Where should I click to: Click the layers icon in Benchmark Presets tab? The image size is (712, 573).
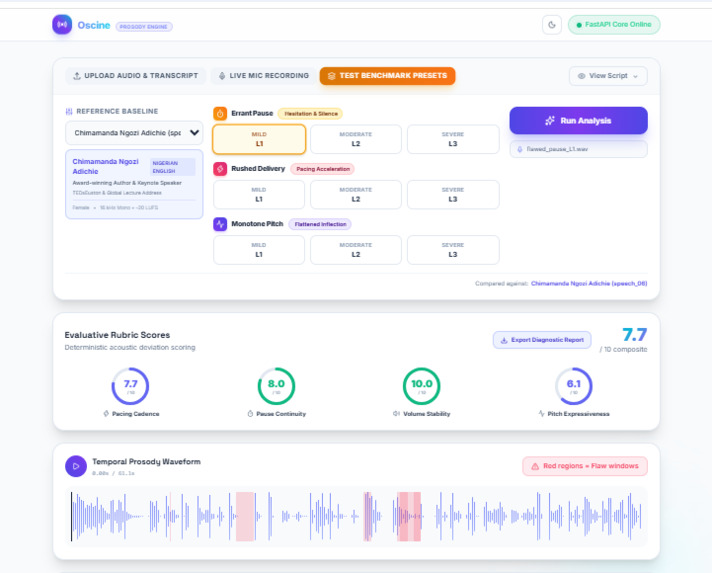tap(331, 76)
